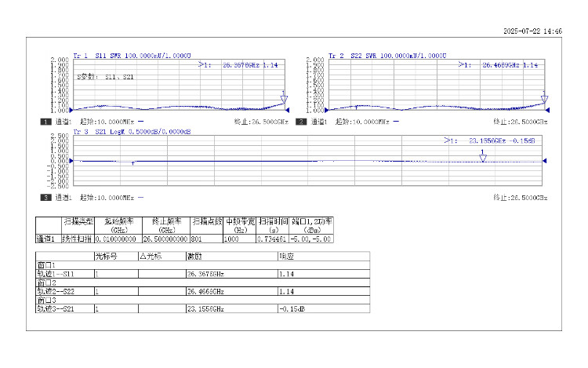Click the stop frequency cell 26.500000000
The image size is (588, 368).
165,239
